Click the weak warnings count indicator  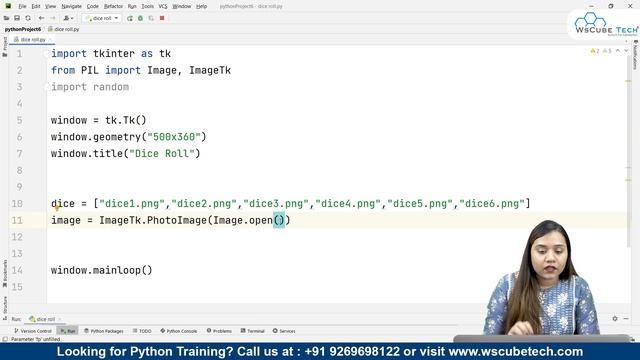pos(607,51)
